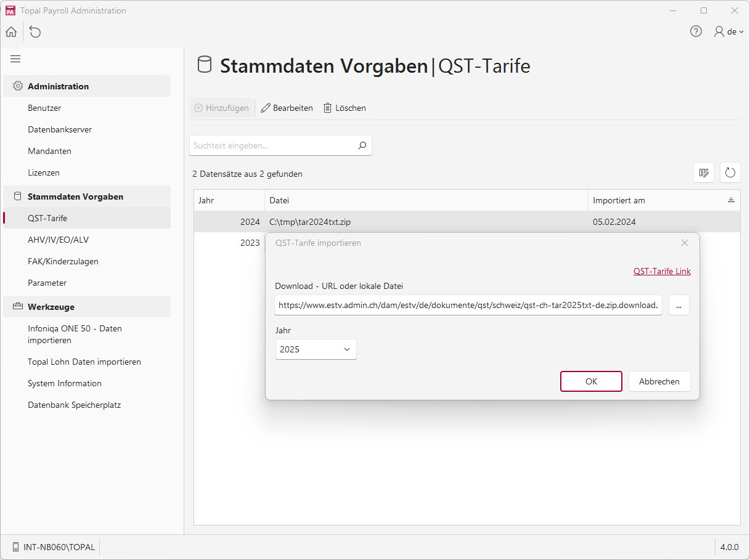Image resolution: width=750 pixels, height=560 pixels.
Task: Click the 2024 year cell
Action: 229,222
